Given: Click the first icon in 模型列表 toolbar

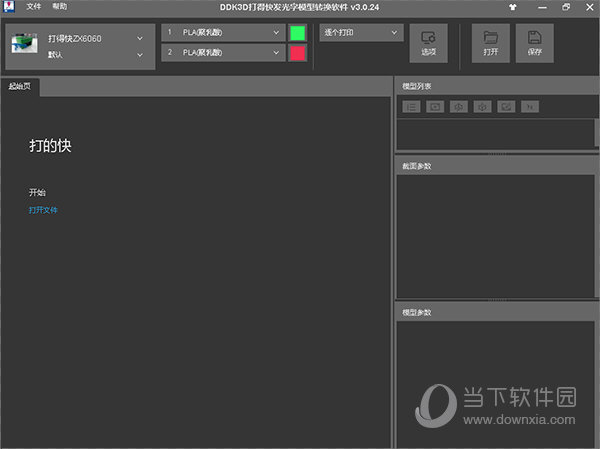Looking at the screenshot, I should tap(411, 106).
